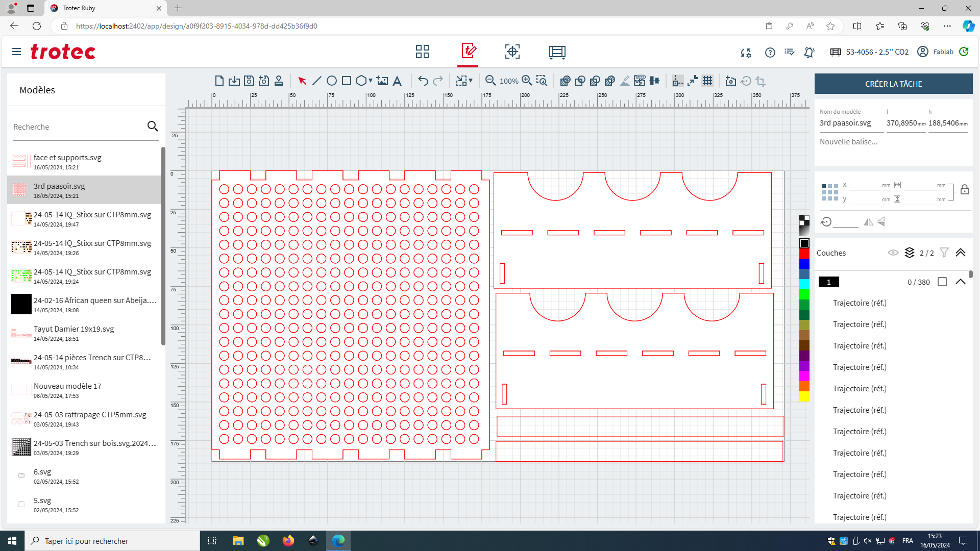Open the hamburger main menu
Screen dimensions: 980x551
[x=16, y=52]
